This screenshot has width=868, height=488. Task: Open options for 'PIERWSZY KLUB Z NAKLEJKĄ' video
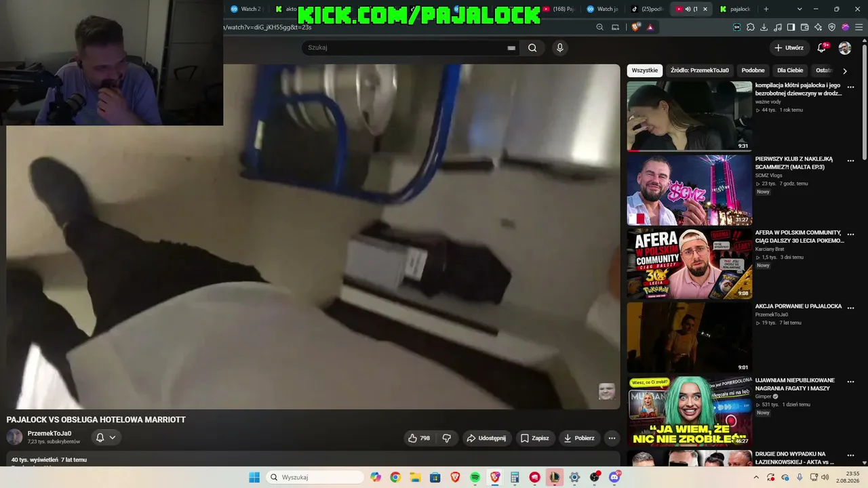850,161
